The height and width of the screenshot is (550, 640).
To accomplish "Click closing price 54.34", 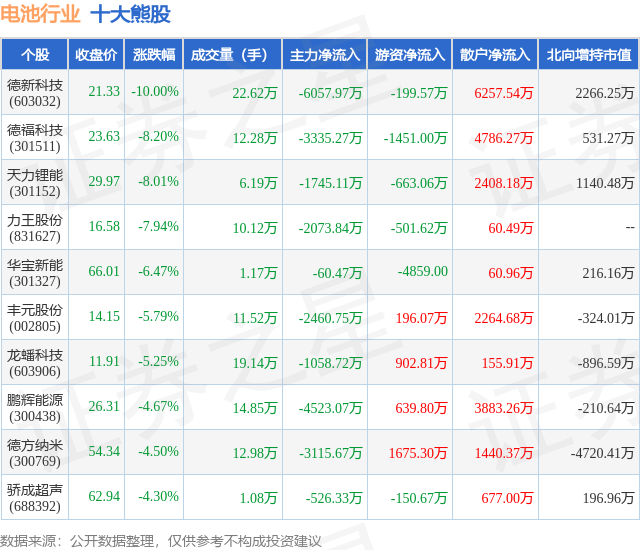I will click(104, 451).
